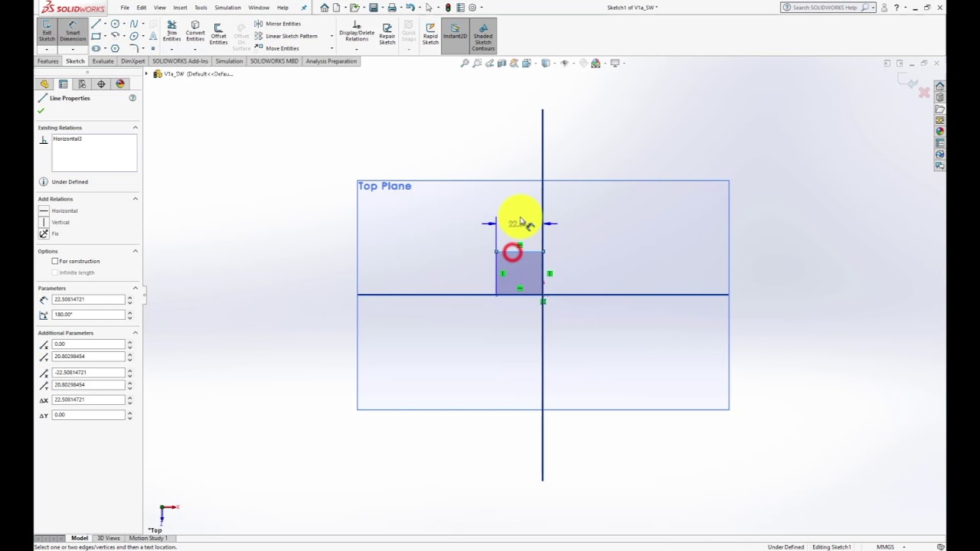
Task: Expand the V1a_SW feature tree node
Action: coord(147,74)
